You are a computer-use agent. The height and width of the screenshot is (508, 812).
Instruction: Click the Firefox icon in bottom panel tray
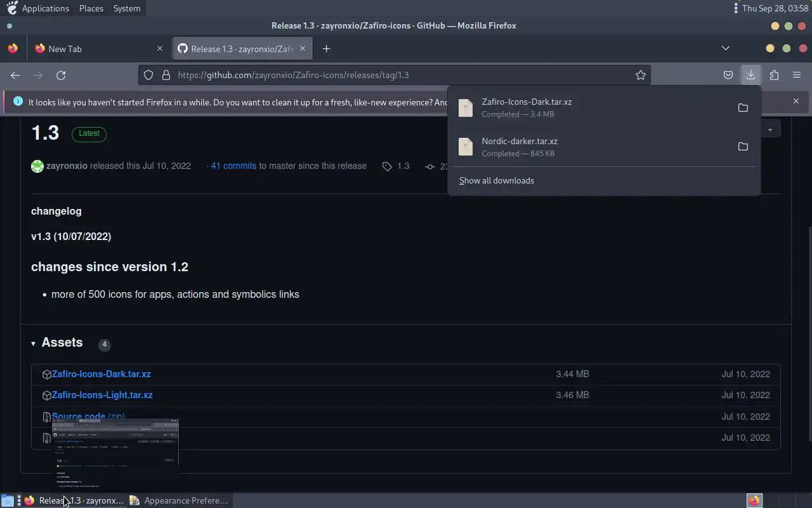click(x=754, y=500)
